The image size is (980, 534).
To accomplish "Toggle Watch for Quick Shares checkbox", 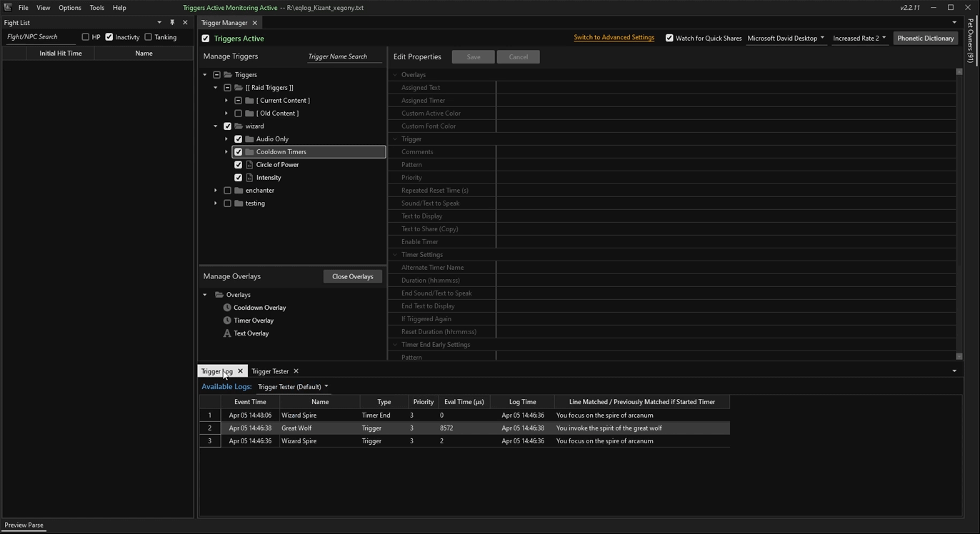I will (669, 38).
